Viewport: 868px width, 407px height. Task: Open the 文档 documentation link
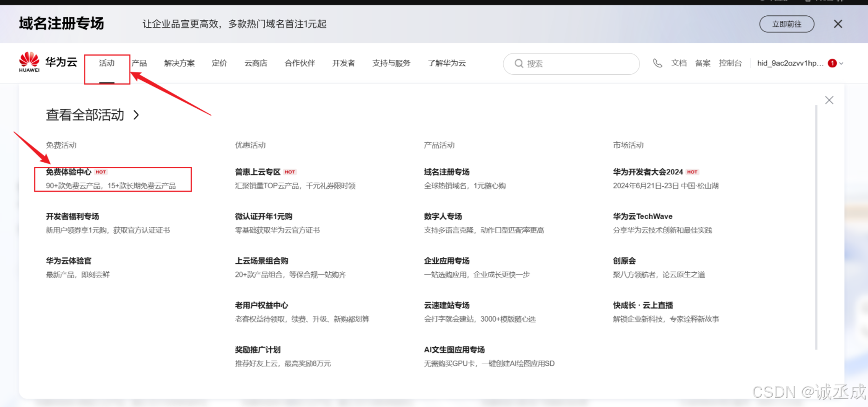679,63
